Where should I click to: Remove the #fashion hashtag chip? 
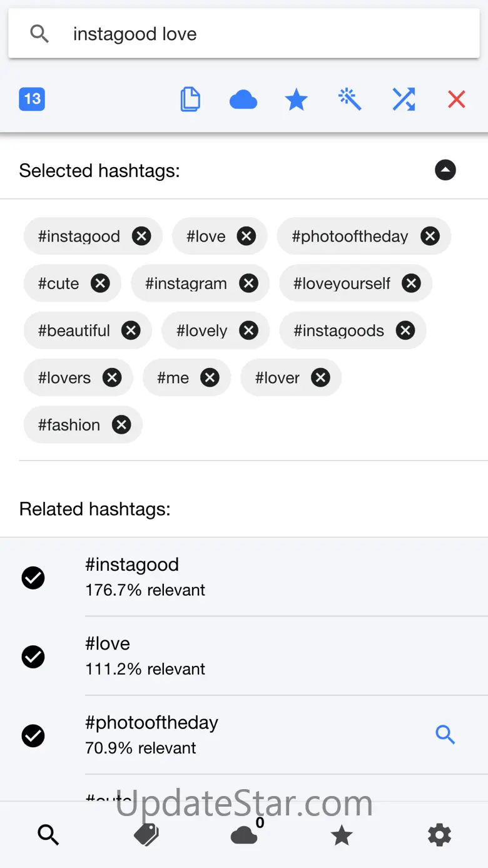click(x=121, y=425)
